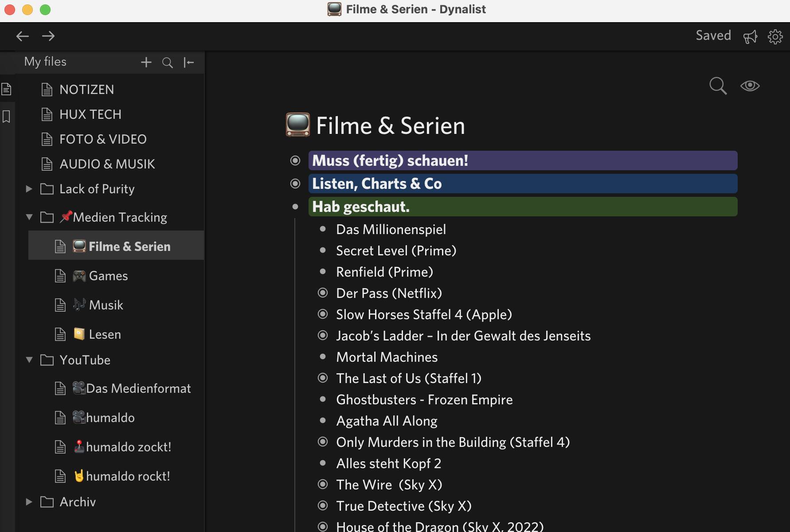The image size is (790, 532).
Task: Expand the Archiv folder
Action: [29, 502]
